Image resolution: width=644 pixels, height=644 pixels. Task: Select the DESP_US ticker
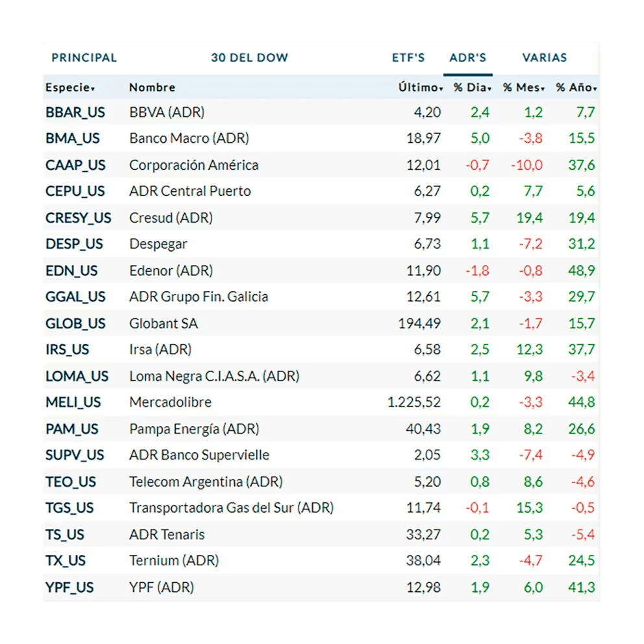pos(75,244)
